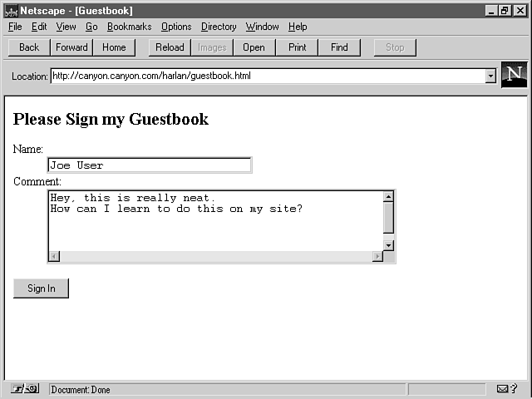Click the Netscape N logo
The width and height of the screenshot is (532, 399).
tap(514, 75)
